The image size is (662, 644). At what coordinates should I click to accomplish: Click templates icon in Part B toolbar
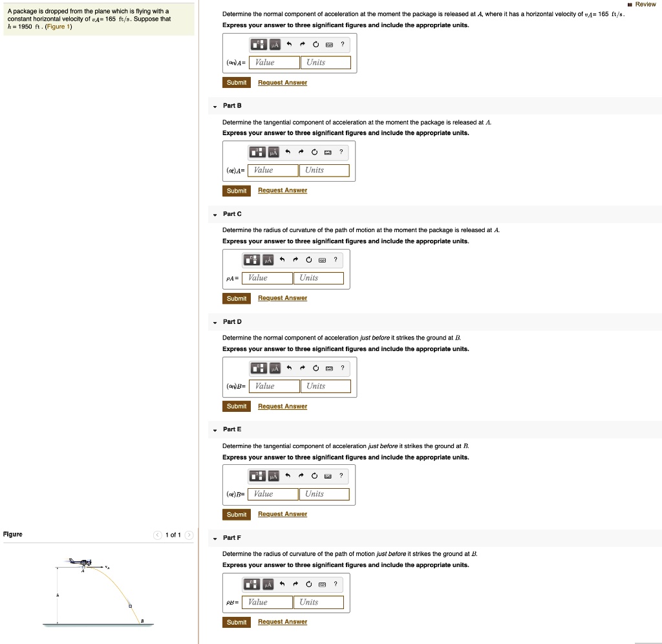tap(257, 152)
